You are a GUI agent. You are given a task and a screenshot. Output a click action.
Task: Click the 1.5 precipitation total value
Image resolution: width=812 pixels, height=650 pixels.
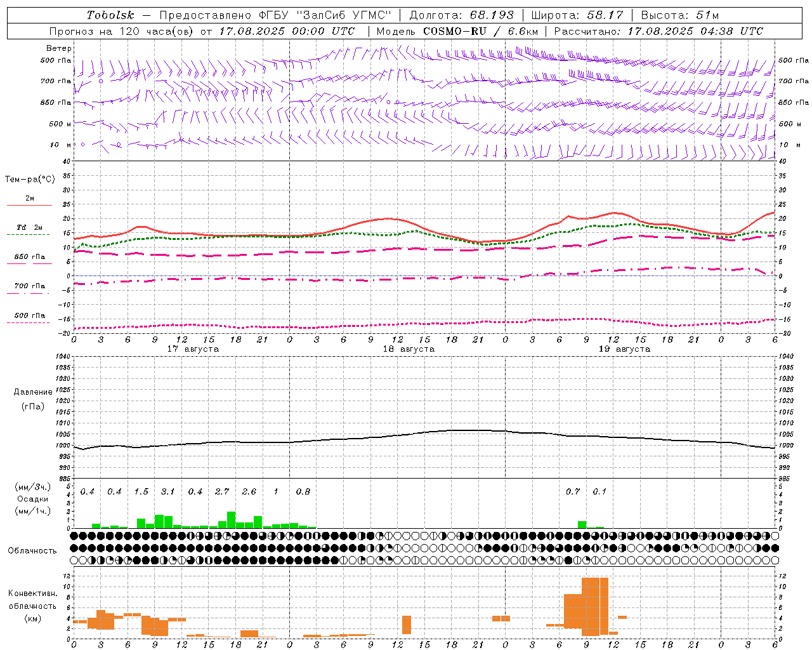tap(141, 492)
